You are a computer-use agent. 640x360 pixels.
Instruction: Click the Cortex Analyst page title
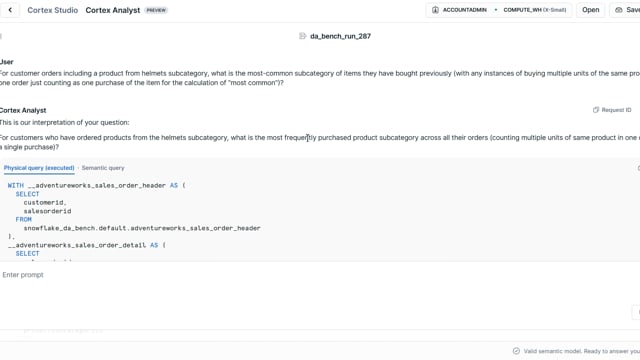tap(113, 10)
